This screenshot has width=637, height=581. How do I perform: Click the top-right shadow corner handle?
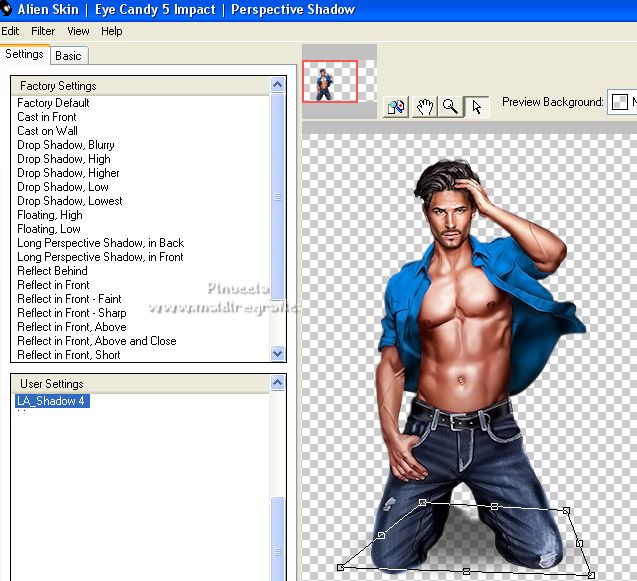566,511
